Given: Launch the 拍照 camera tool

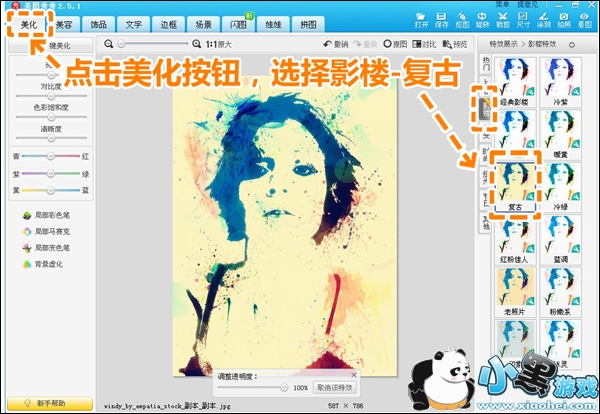Looking at the screenshot, I should point(564,20).
